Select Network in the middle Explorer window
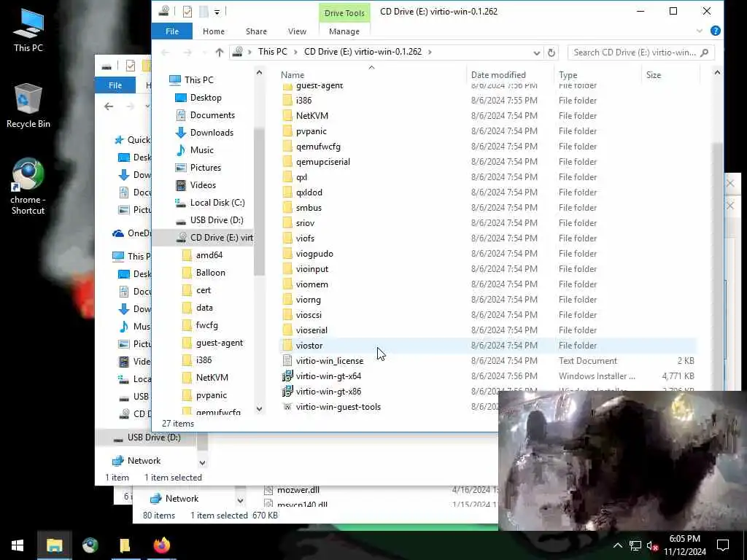 [144, 461]
